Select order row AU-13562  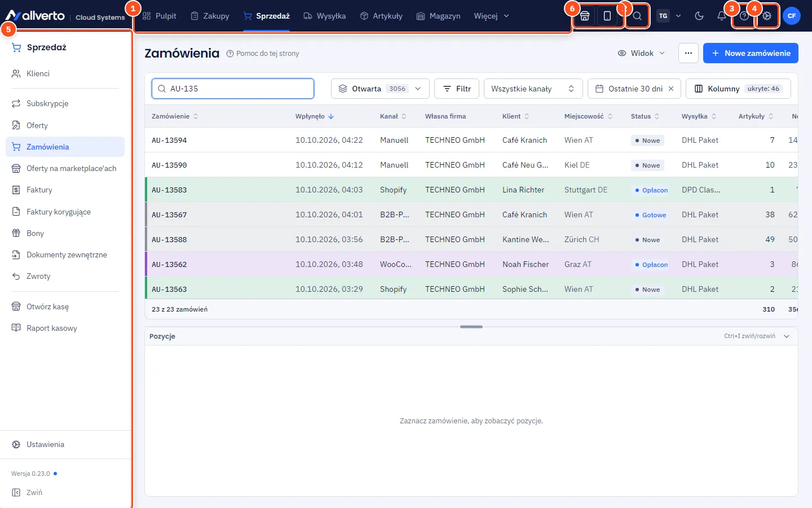point(471,264)
